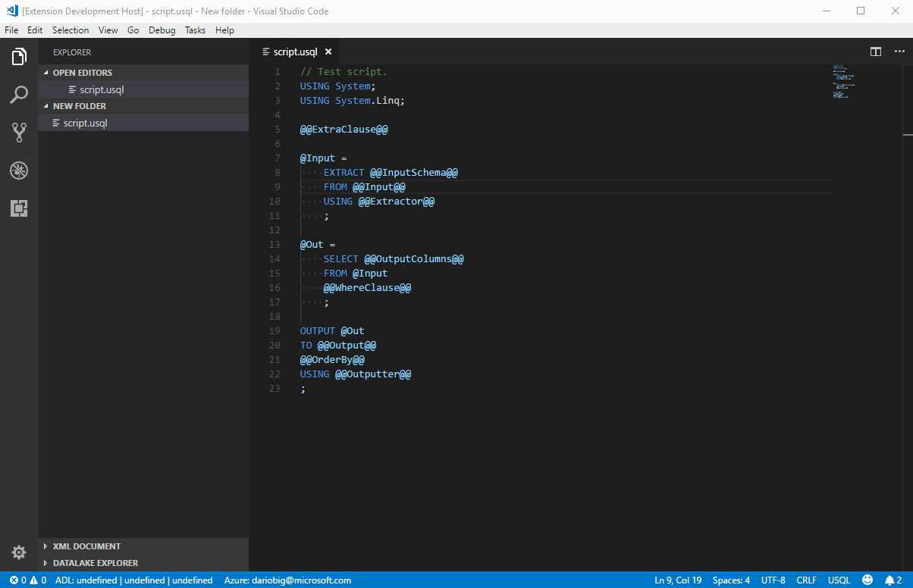Open the Edit menu
Screen dimensions: 913x588
tap(35, 30)
